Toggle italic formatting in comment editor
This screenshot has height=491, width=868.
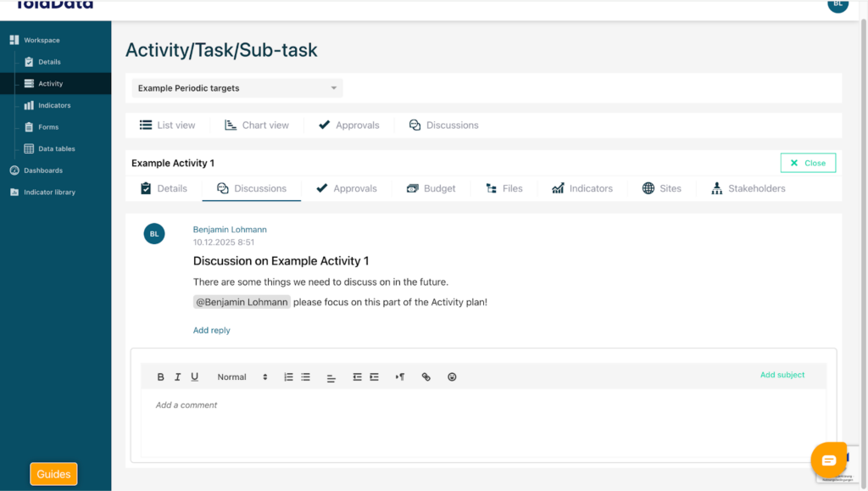pos(178,377)
